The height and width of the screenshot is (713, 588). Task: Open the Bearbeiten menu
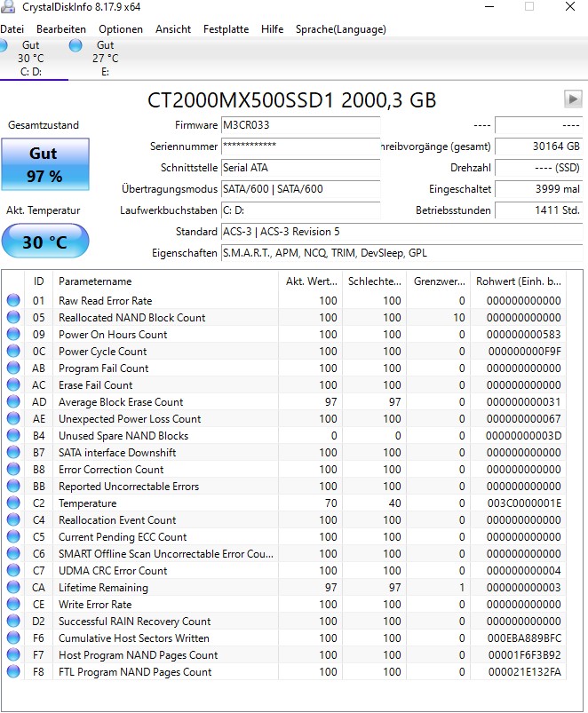pos(61,29)
